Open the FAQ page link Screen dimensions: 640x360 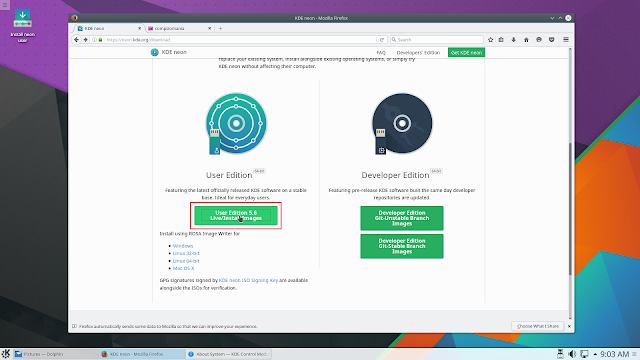pos(381,53)
